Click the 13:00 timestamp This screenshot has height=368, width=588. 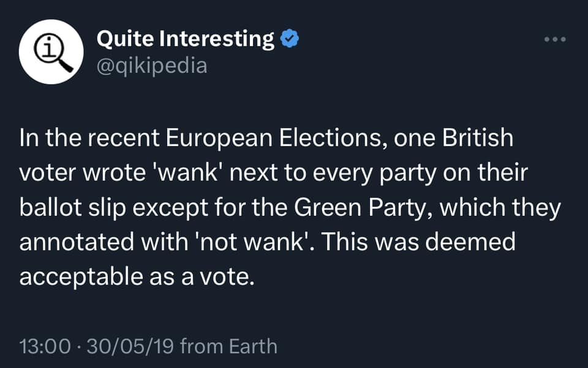(45, 347)
